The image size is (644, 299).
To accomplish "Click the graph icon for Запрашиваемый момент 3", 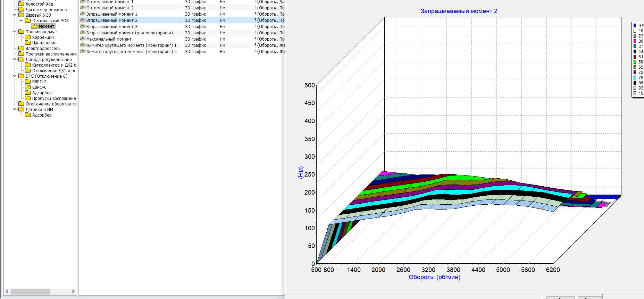I will coord(83,26).
